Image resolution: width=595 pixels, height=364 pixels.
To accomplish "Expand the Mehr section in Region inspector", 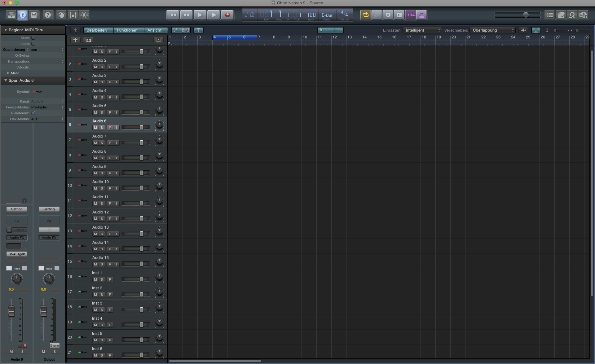I will [x=13, y=73].
